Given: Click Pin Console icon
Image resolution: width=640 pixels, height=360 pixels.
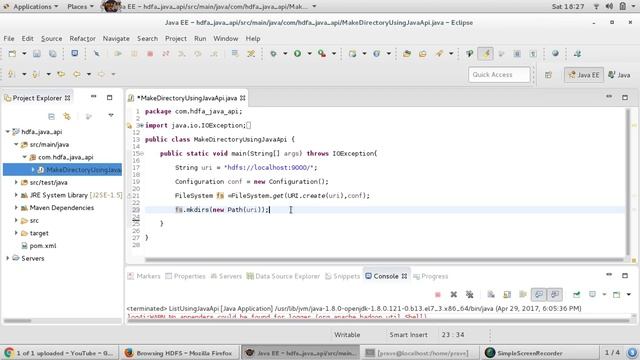Looking at the screenshot, I should pos(576,294).
